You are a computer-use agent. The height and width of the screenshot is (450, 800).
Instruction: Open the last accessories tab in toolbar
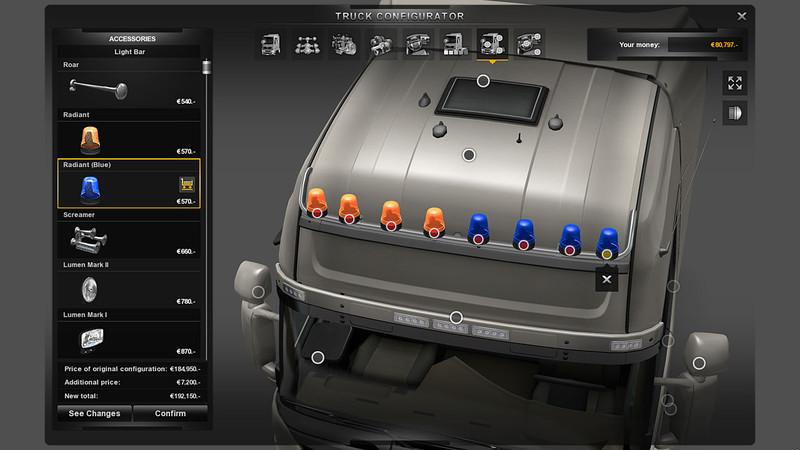[529, 44]
